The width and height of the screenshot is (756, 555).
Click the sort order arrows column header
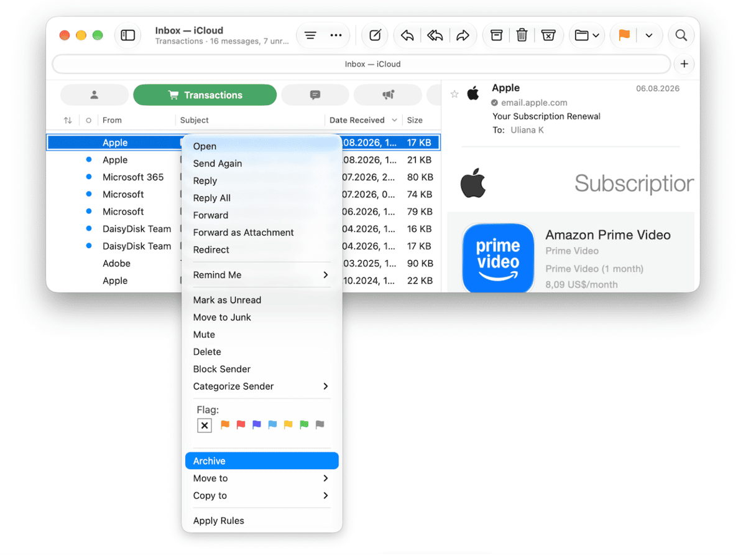[68, 120]
